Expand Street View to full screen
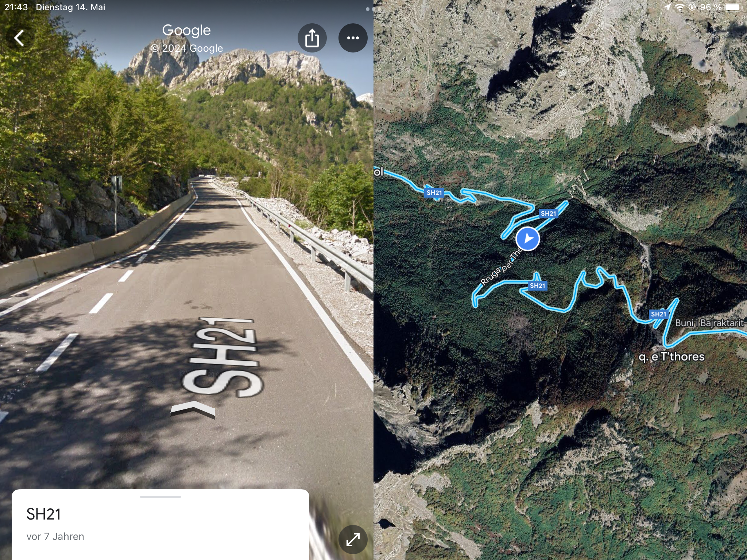The height and width of the screenshot is (560, 747). point(353,539)
